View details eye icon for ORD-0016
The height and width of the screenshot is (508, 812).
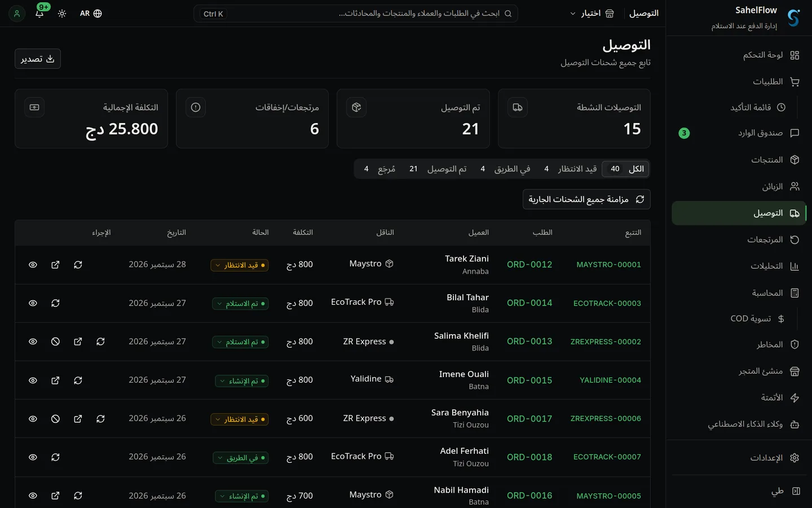click(33, 496)
